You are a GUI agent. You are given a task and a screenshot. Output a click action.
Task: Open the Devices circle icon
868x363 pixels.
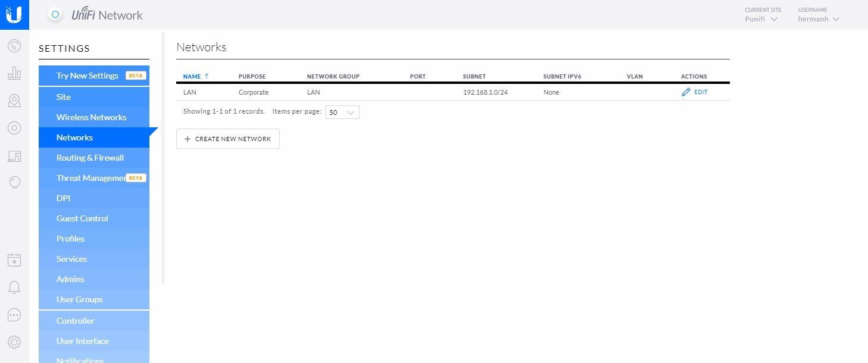pos(14,128)
